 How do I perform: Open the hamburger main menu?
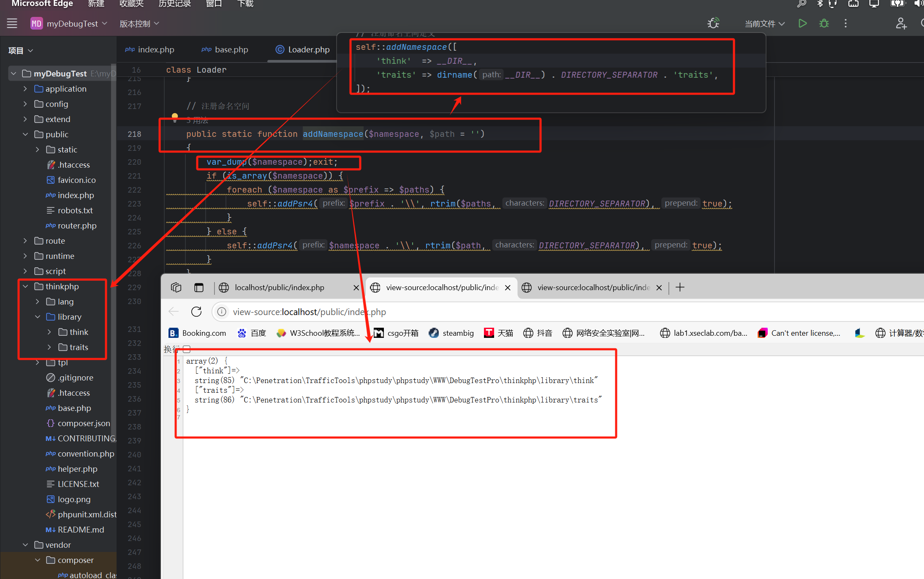point(12,24)
